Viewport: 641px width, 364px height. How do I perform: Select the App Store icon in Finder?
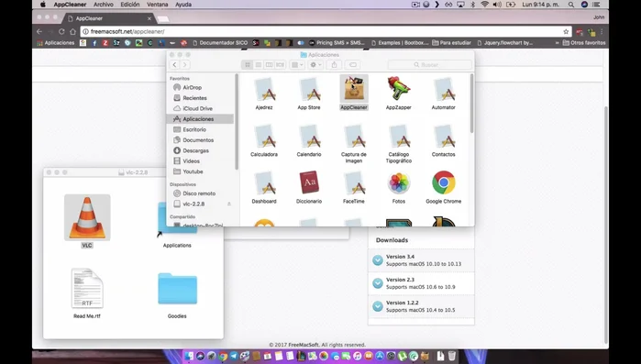coord(309,89)
